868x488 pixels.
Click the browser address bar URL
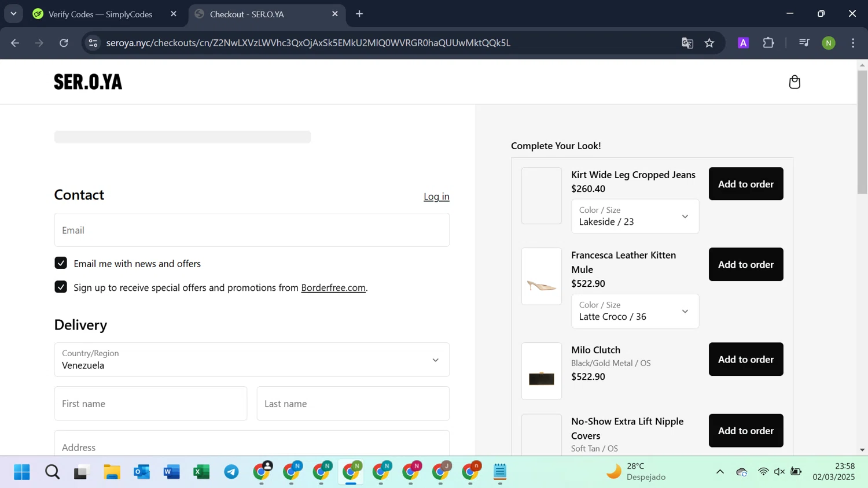coord(308,43)
